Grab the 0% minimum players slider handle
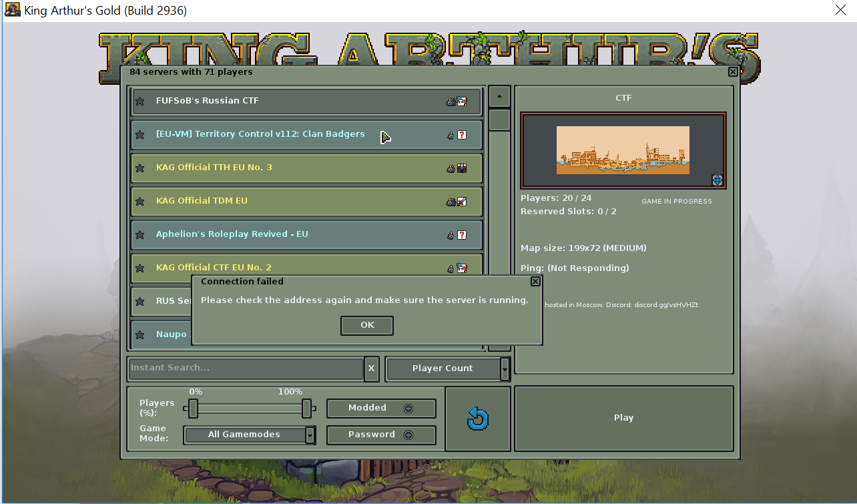This screenshot has width=857, height=504. pos(193,408)
